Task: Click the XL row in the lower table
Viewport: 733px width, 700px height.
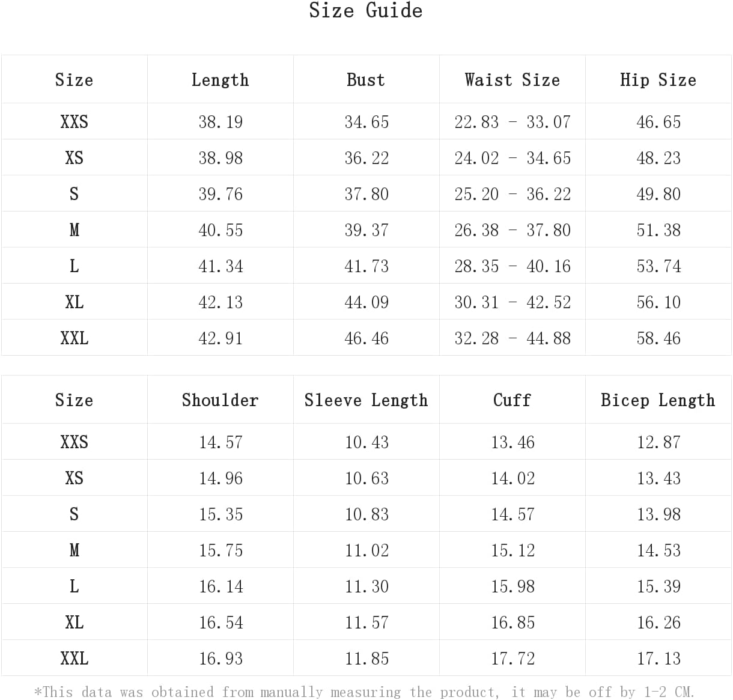Action: pos(366,622)
